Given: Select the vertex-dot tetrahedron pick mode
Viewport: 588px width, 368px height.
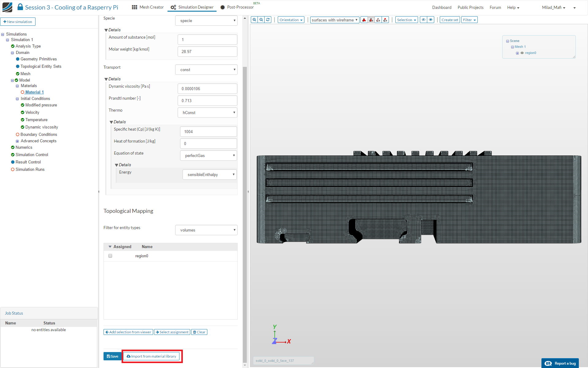Looking at the screenshot, I should tap(385, 20).
